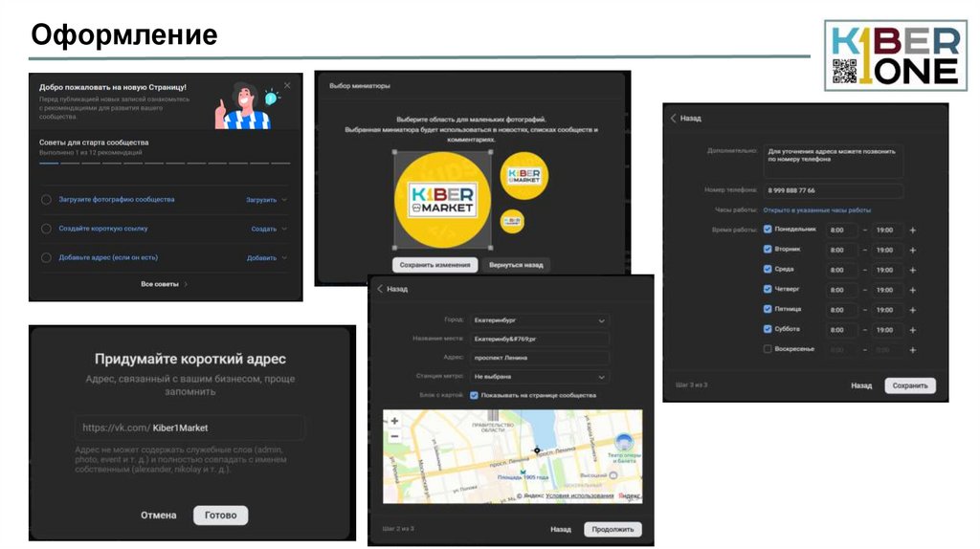
Task: Click phone number field '8 999 888 77 66'
Action: tap(833, 190)
